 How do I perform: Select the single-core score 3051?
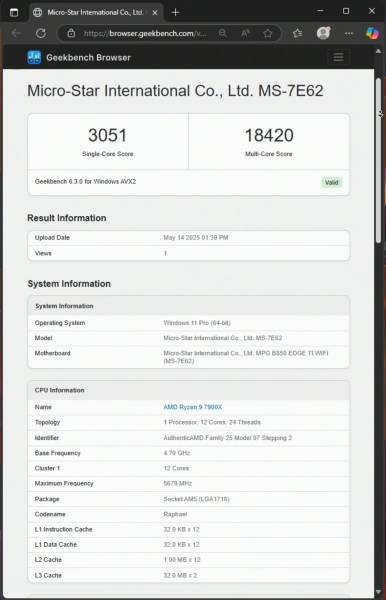point(107,135)
